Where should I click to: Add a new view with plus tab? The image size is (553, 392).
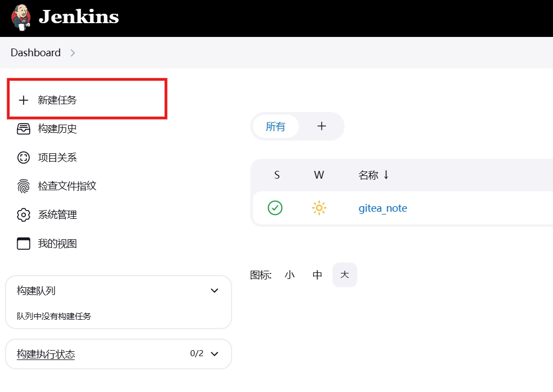[322, 126]
